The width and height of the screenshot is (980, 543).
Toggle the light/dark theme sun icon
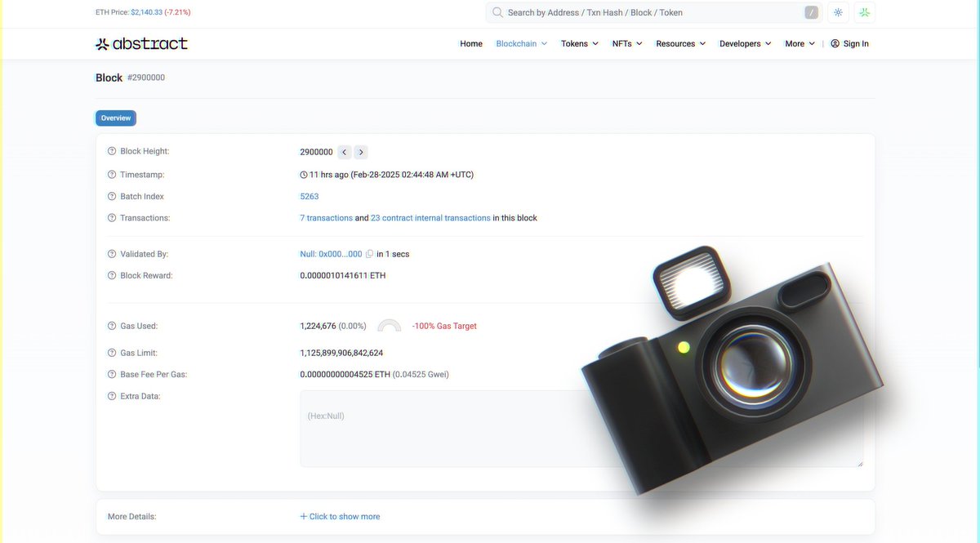pyautogui.click(x=838, y=12)
